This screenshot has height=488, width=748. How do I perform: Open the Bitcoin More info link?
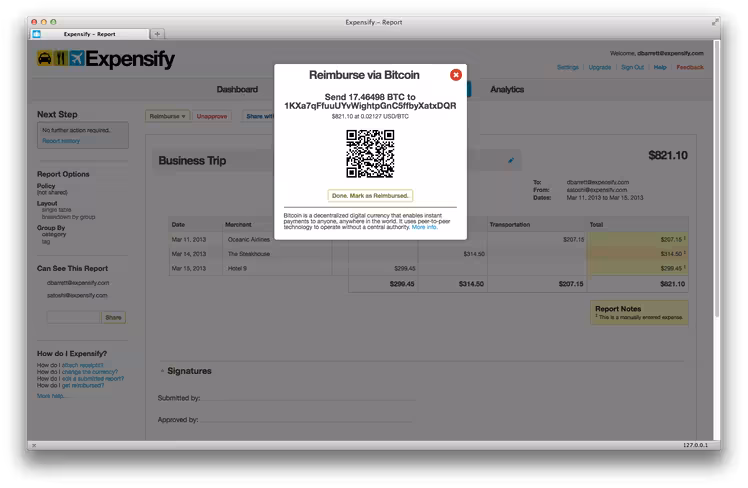click(x=424, y=227)
